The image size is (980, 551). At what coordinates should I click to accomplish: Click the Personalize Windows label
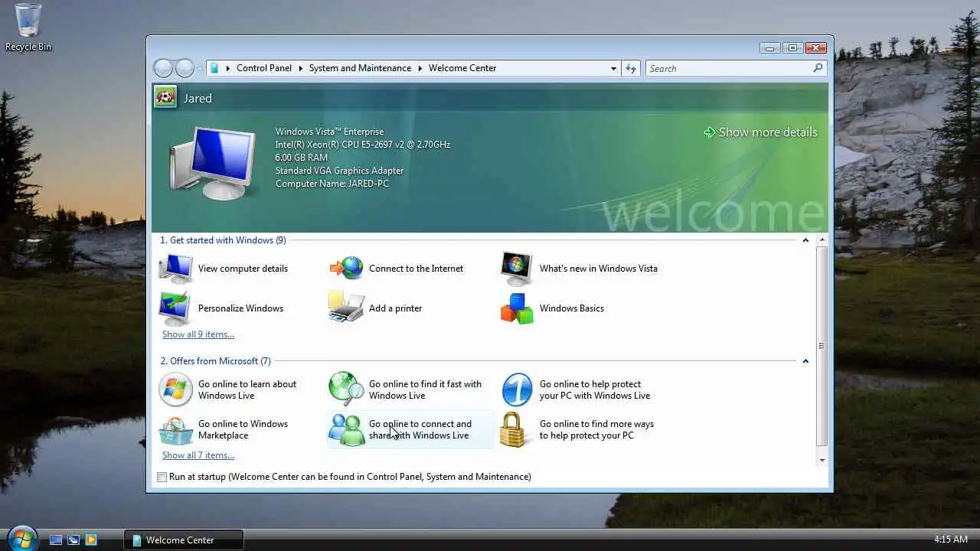[240, 308]
